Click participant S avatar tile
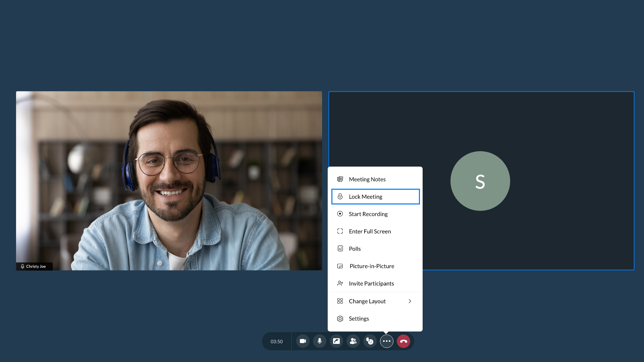The width and height of the screenshot is (644, 362). [480, 180]
